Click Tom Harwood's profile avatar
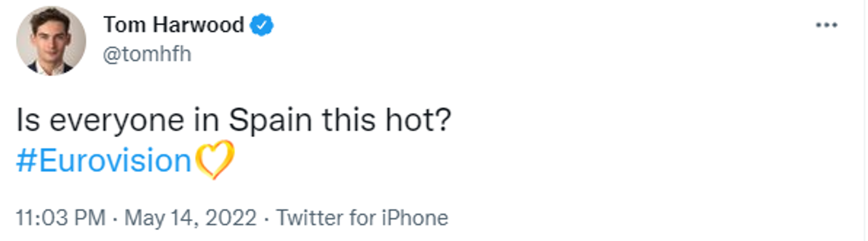Viewport: 868px width, 241px height. click(51, 41)
